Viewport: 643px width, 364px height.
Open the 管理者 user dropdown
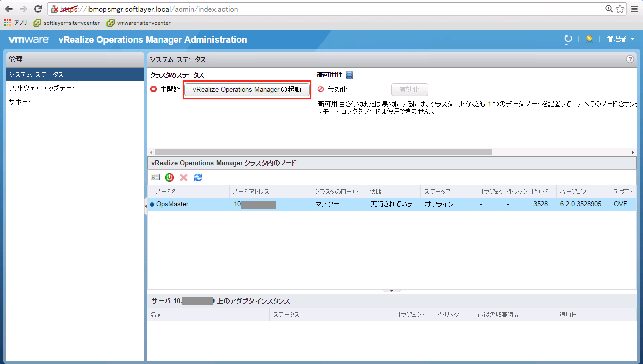(x=620, y=39)
